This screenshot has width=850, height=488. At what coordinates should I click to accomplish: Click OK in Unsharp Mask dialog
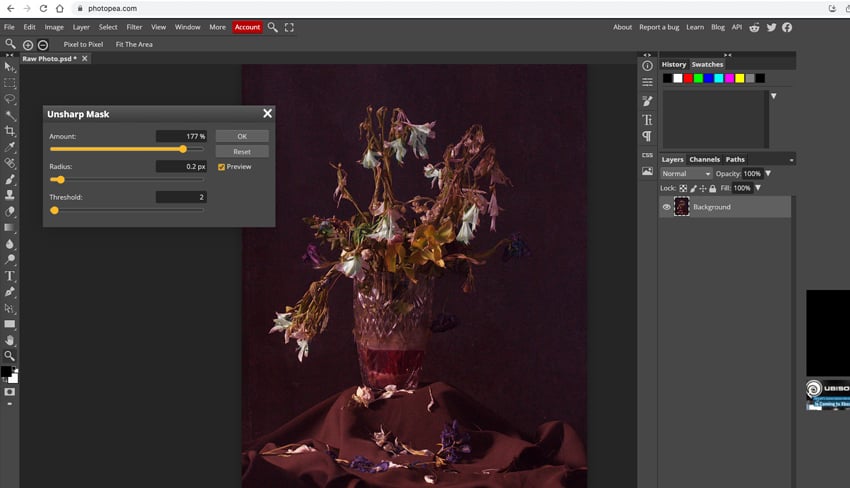[x=242, y=136]
